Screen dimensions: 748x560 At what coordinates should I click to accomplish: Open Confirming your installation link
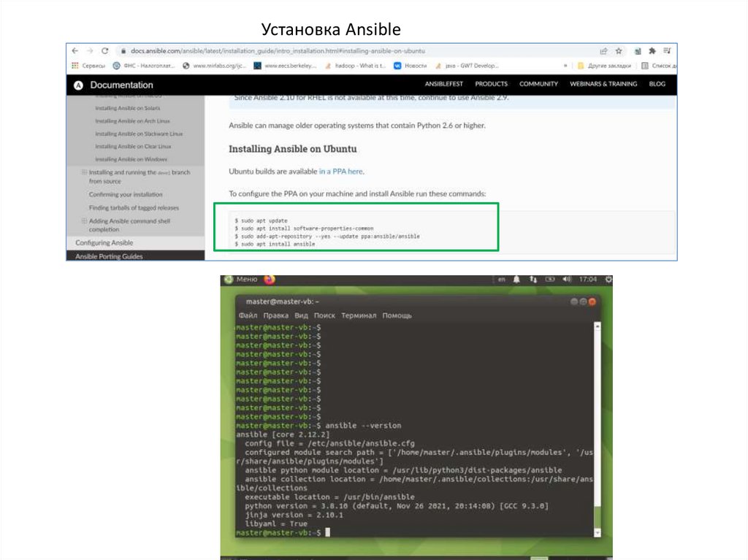126,195
